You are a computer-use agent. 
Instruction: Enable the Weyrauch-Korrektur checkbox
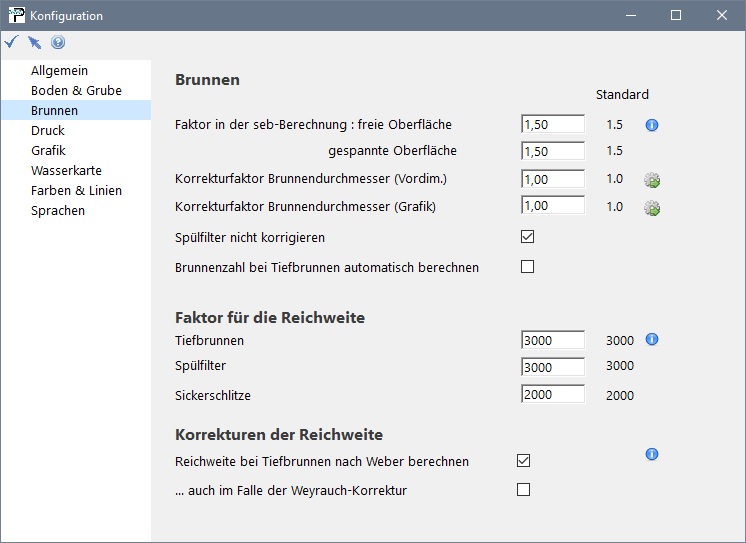[523, 490]
